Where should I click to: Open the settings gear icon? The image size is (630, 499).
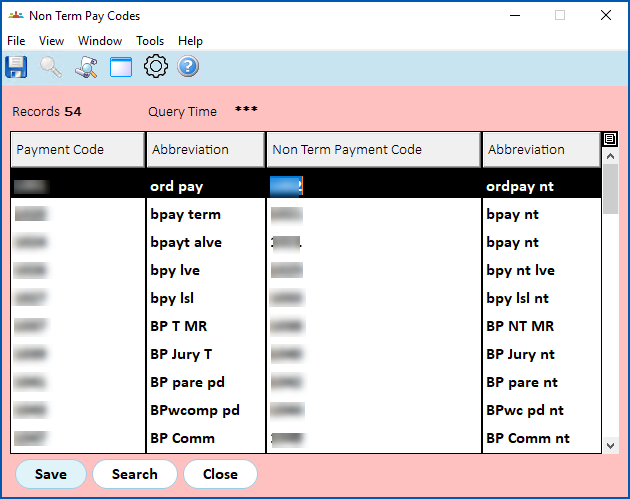point(156,66)
